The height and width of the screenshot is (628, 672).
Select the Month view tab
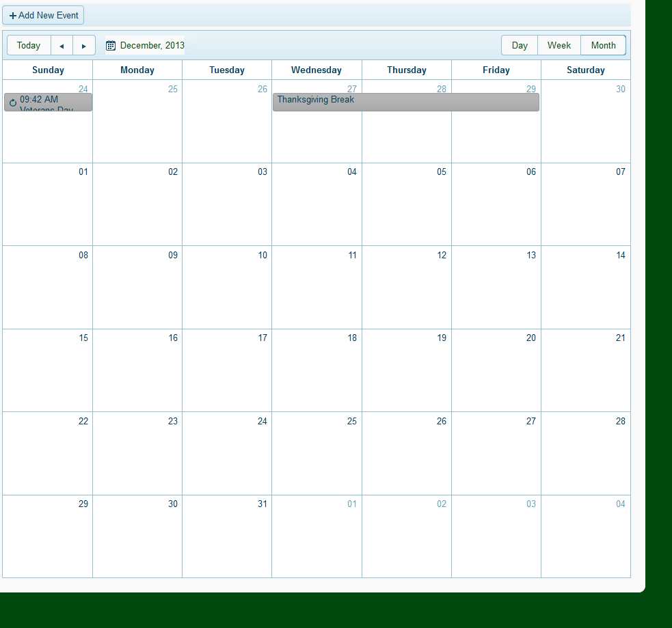603,45
